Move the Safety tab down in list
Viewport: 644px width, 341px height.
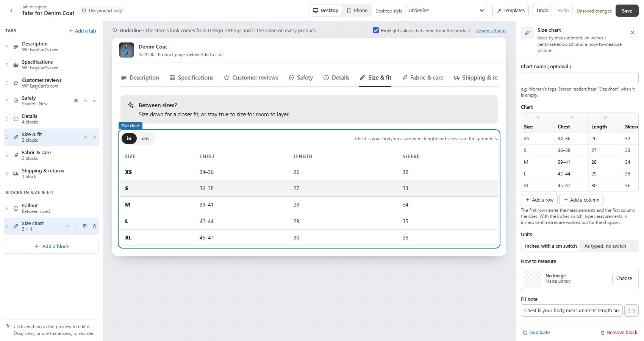tap(94, 101)
